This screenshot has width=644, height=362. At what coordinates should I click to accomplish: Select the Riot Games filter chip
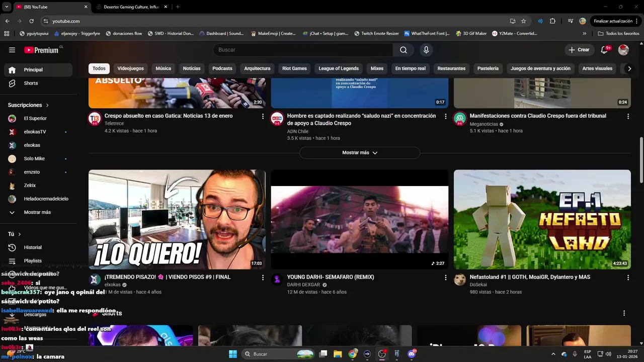tap(294, 68)
